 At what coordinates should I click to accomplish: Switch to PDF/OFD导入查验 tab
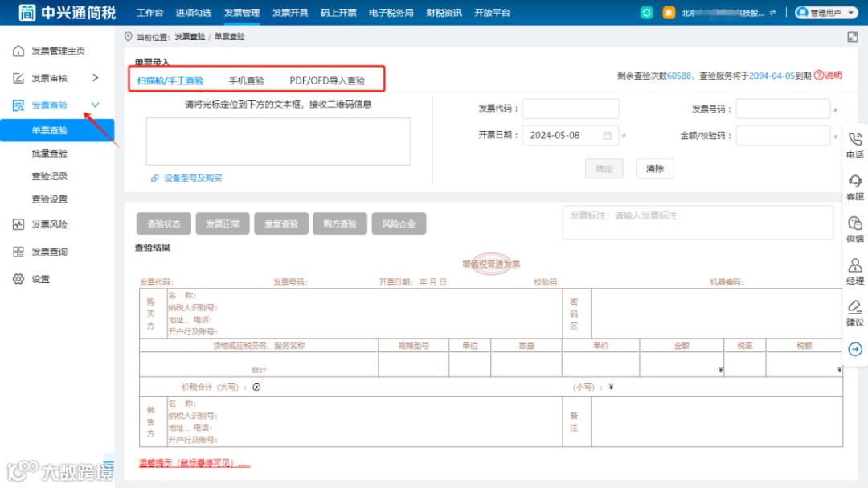[x=327, y=81]
